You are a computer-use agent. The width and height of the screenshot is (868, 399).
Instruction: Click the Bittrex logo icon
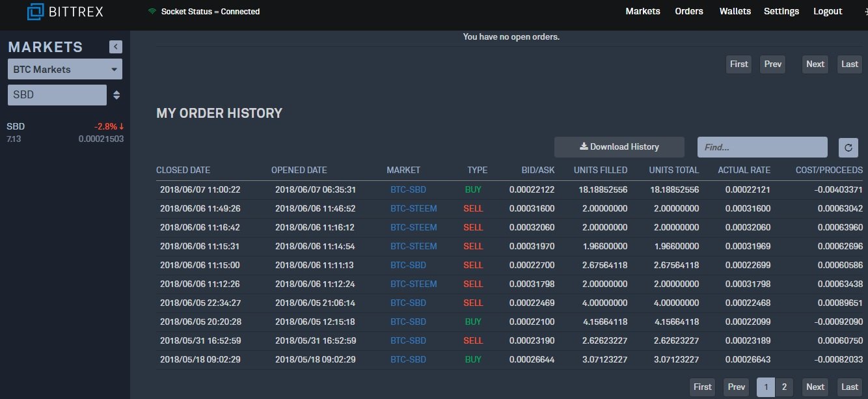[35, 11]
